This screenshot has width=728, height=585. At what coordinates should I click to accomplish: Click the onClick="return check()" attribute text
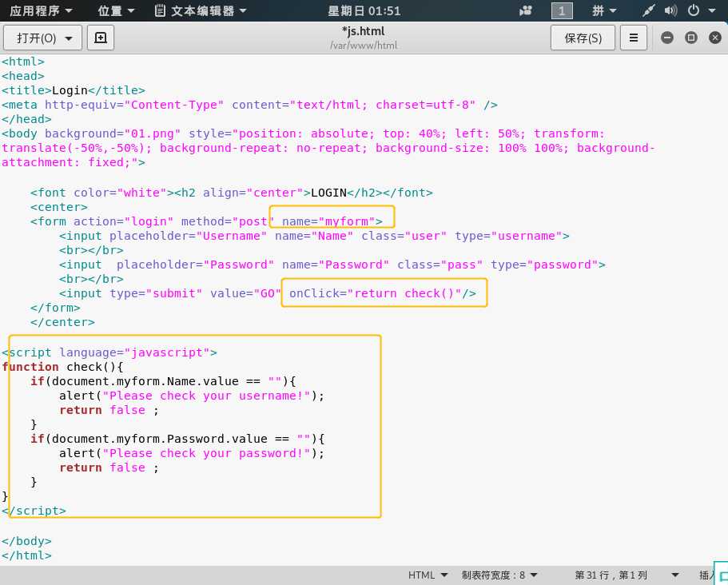(375, 293)
